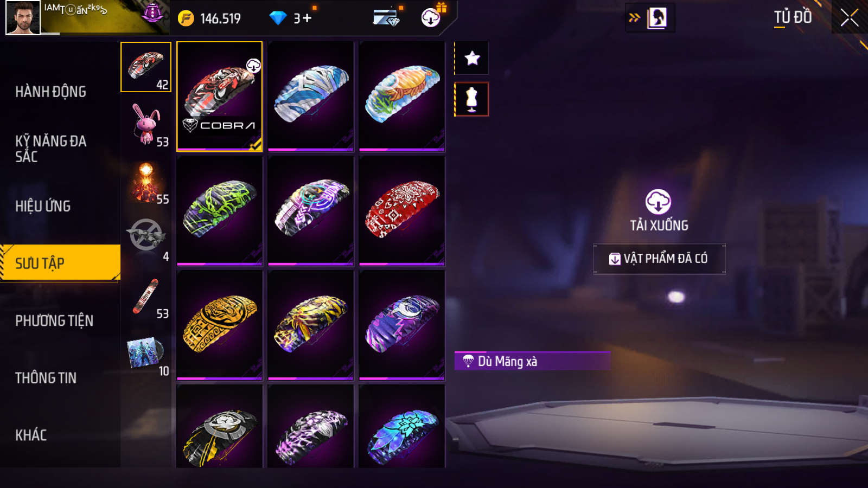Open the download center cloud icon
This screenshot has width=868, height=488.
(x=431, y=18)
